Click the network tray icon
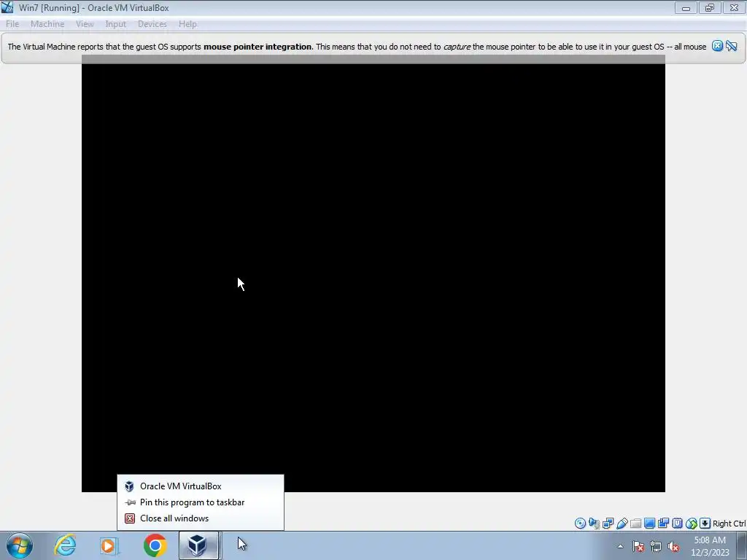The image size is (747, 560). pos(656,546)
